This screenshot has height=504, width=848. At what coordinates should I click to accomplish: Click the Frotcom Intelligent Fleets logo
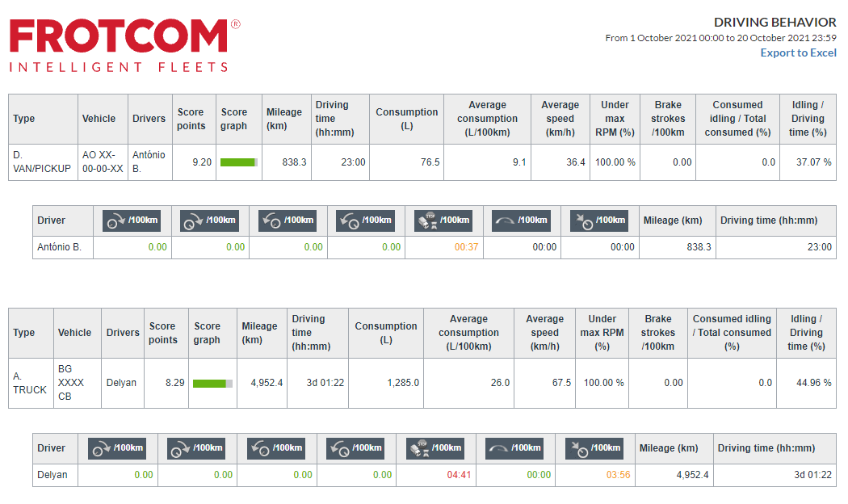pos(125,45)
